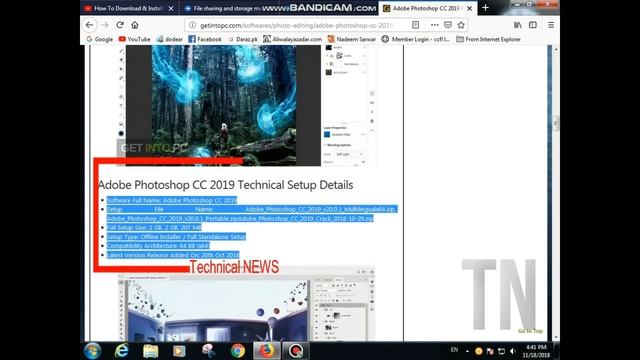Open page actions three-dot menu
The width and height of the screenshot is (640, 360).
point(434,25)
